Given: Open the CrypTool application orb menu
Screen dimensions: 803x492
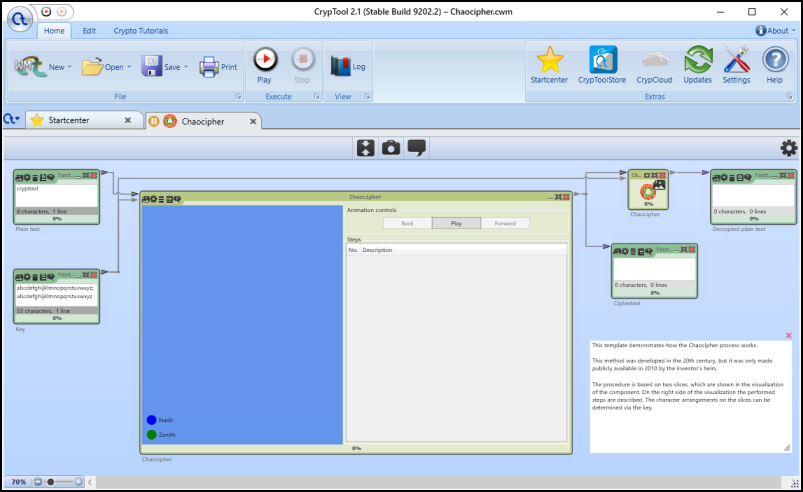Looking at the screenshot, I should (19, 19).
